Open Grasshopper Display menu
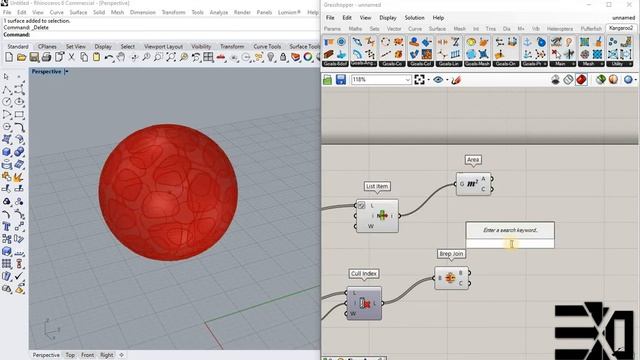640x360 pixels. point(388,18)
